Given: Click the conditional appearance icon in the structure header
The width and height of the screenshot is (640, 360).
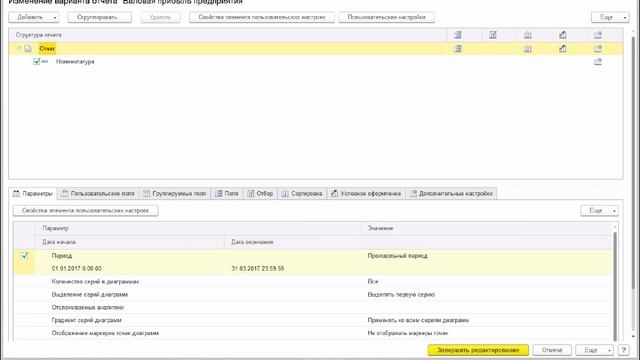Looking at the screenshot, I should [x=562, y=35].
